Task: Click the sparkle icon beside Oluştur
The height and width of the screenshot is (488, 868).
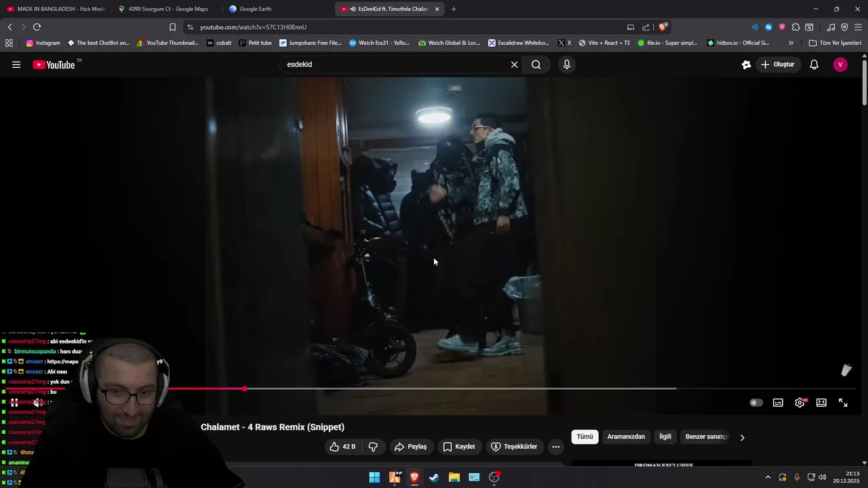Action: (746, 65)
